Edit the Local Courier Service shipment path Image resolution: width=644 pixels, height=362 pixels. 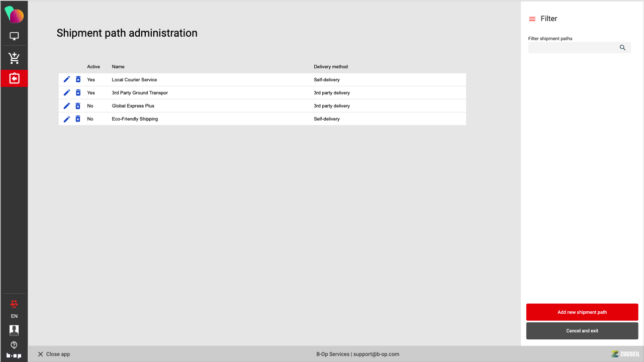(67, 79)
